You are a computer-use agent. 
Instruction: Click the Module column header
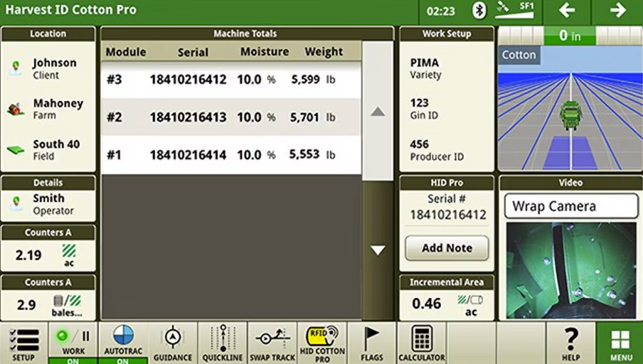pyautogui.click(x=126, y=52)
